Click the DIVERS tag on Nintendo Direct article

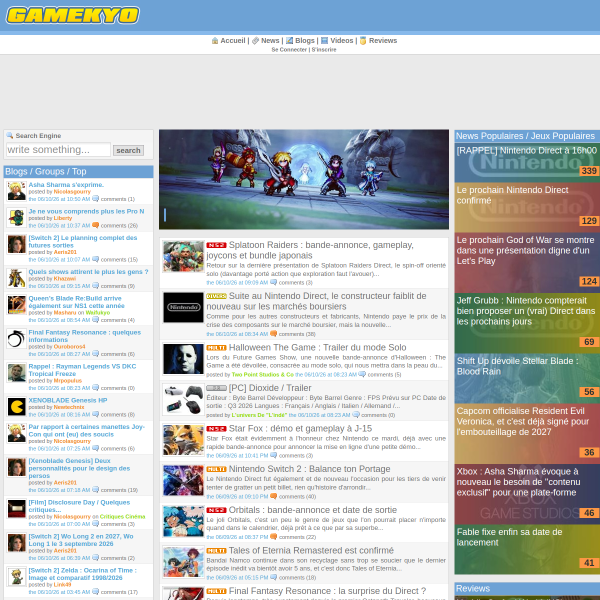tap(216, 296)
